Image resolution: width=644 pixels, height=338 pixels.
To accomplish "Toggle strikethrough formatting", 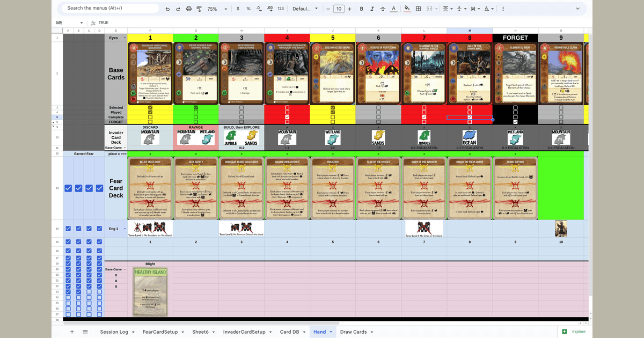I will tap(382, 9).
